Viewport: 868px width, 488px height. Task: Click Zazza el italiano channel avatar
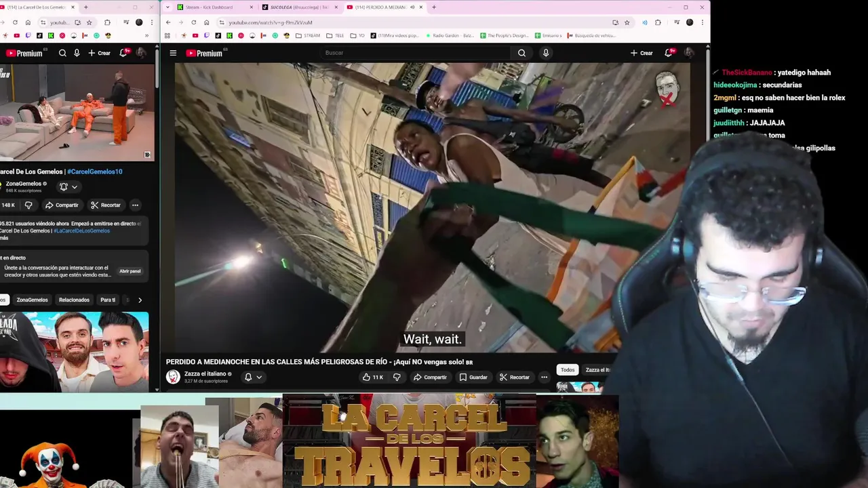(173, 377)
